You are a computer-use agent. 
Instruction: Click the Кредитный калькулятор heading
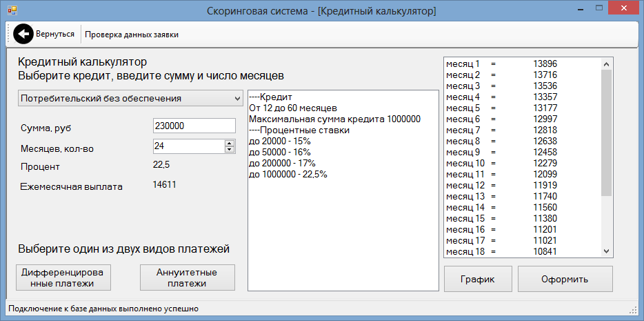point(82,63)
